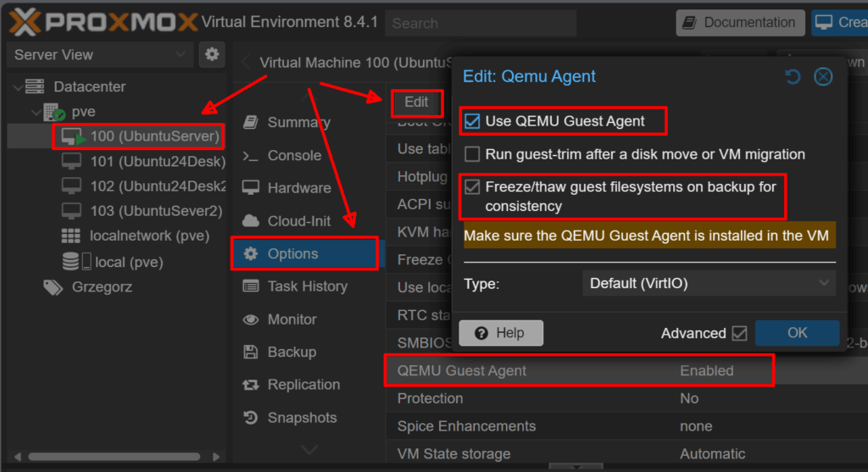Click the Grzegorz tag icon
The image size is (868, 472).
pos(53,287)
